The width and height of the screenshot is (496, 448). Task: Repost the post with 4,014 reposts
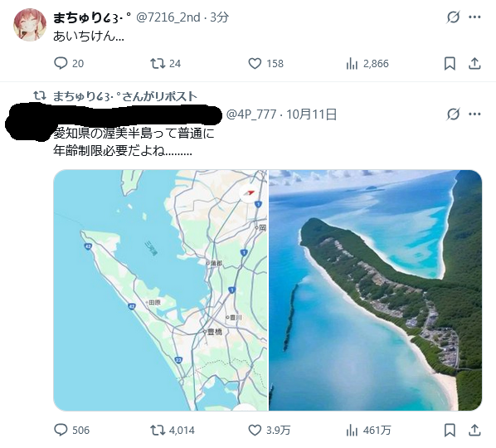[x=172, y=430]
